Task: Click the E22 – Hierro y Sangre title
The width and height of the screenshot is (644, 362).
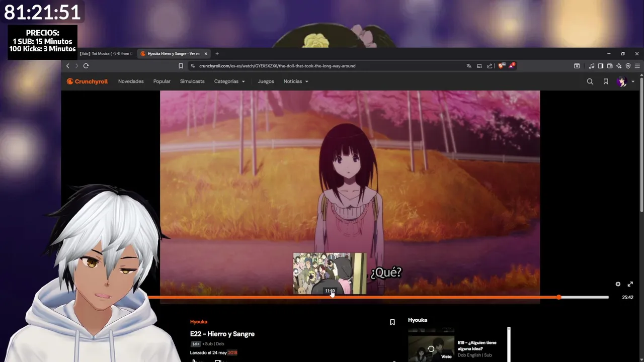Action: (x=222, y=334)
